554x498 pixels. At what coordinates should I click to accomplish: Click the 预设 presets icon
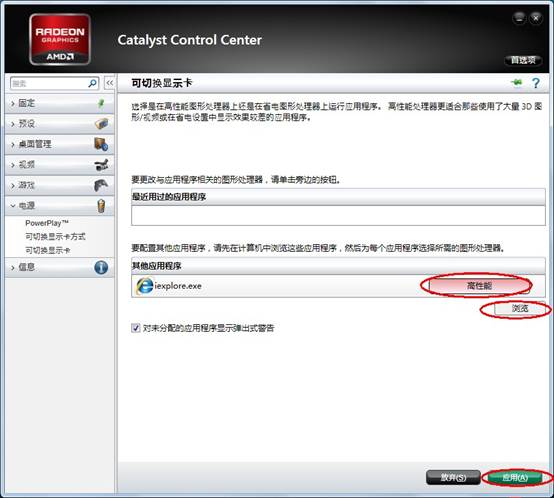point(101,124)
